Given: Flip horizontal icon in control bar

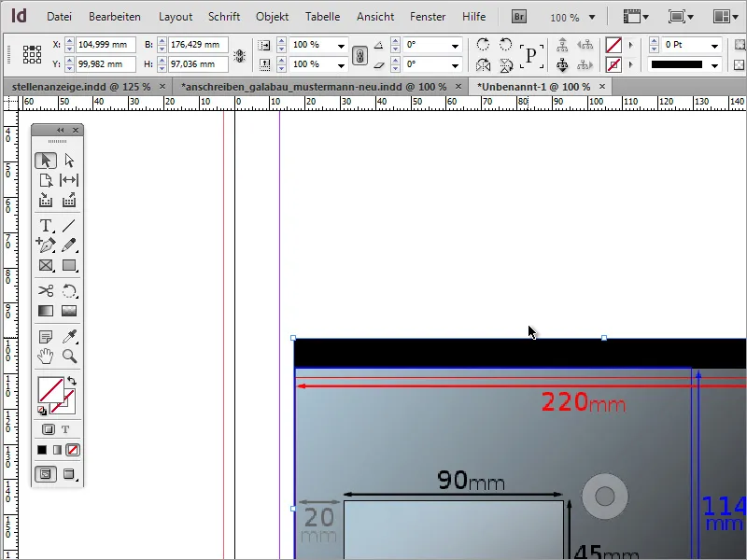Looking at the screenshot, I should 483,64.
